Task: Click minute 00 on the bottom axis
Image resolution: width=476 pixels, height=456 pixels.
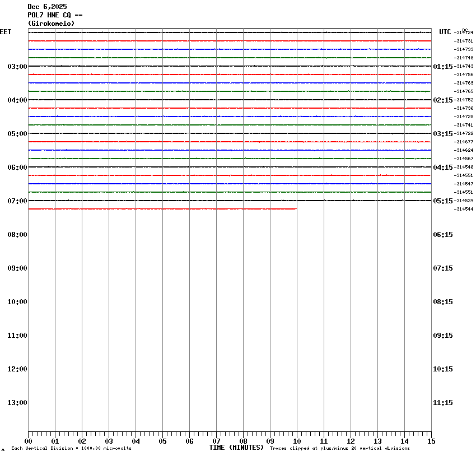Action: pyautogui.click(x=29, y=441)
